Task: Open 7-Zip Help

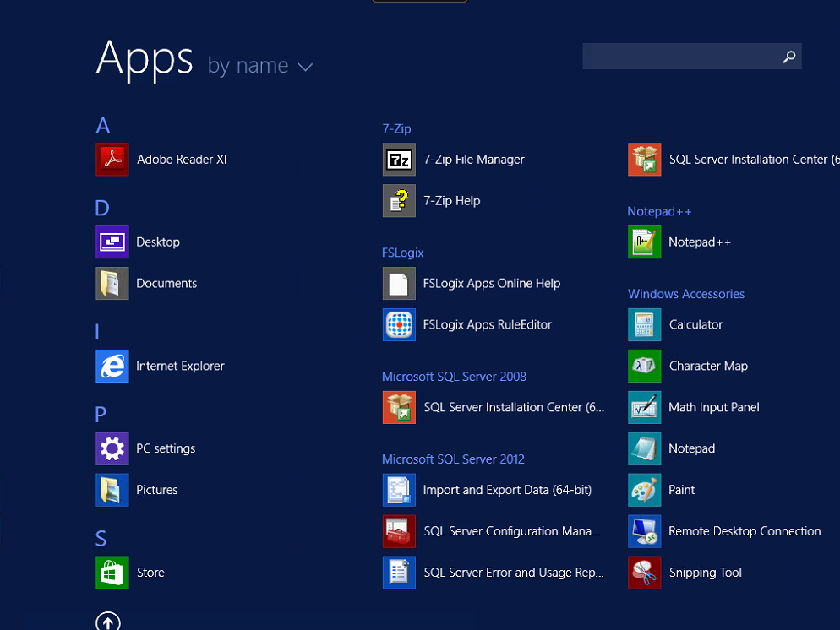Action: click(432, 201)
